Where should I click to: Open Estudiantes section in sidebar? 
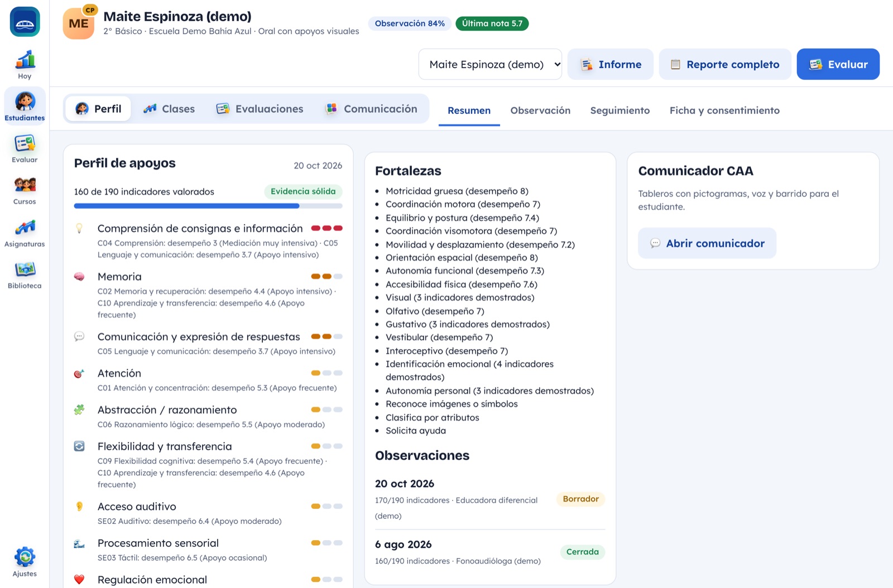tap(25, 106)
